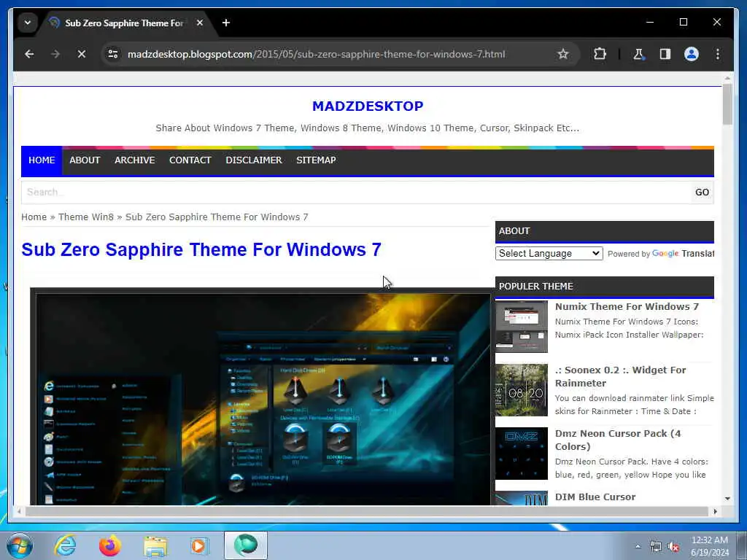The height and width of the screenshot is (560, 747).
Task: Open Numix Theme For Windows 7 link
Action: tap(627, 307)
